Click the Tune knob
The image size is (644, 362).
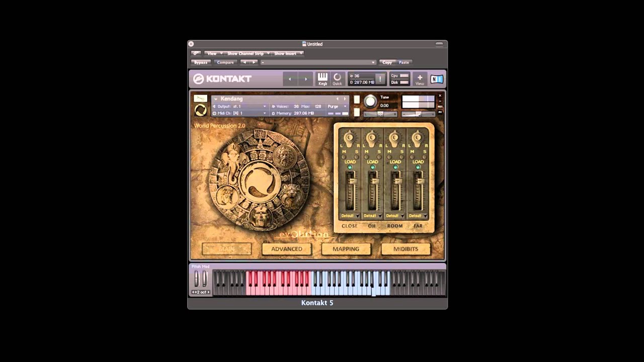click(x=370, y=102)
